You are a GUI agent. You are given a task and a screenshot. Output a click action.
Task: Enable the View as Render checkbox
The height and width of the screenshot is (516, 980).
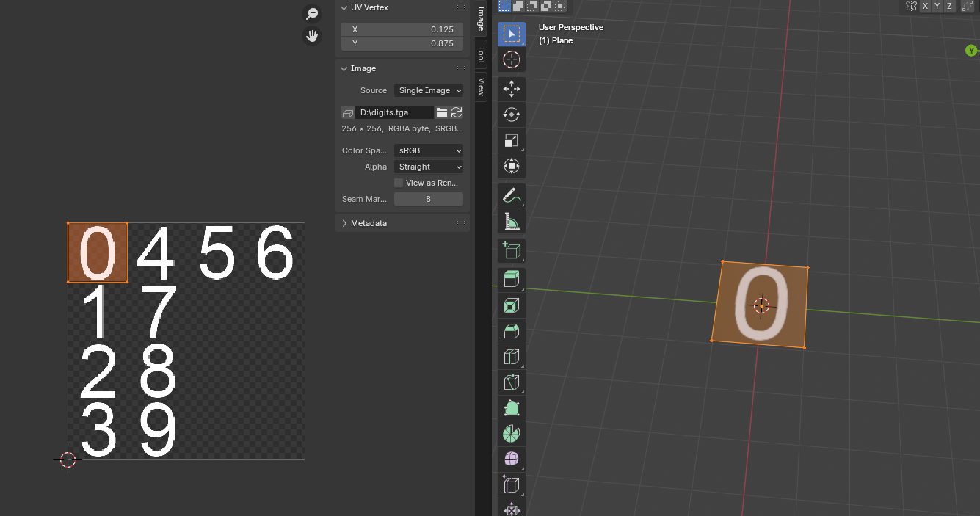tap(399, 183)
